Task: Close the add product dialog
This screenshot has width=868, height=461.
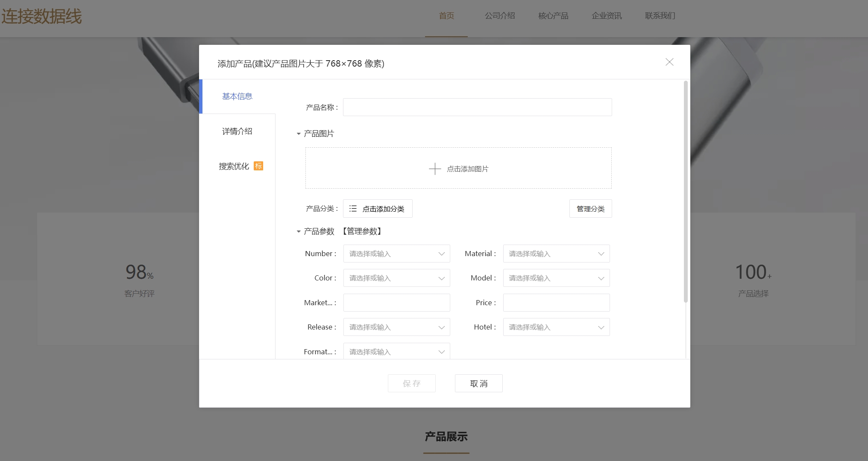Action: [669, 62]
